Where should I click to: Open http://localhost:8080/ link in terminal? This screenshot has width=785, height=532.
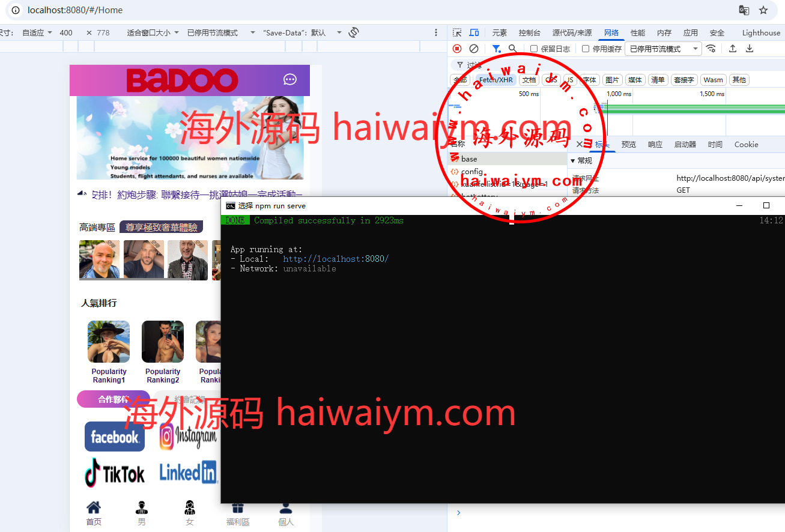(x=336, y=259)
